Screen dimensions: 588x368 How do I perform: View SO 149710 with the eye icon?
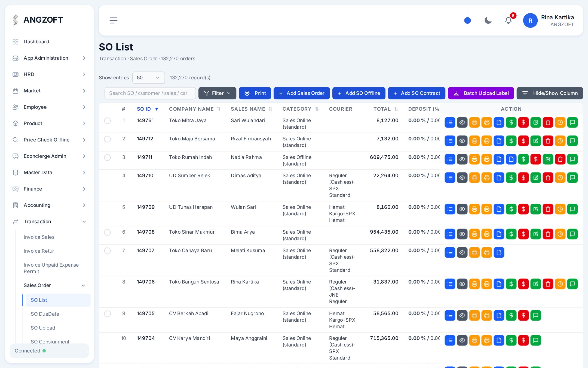462,178
